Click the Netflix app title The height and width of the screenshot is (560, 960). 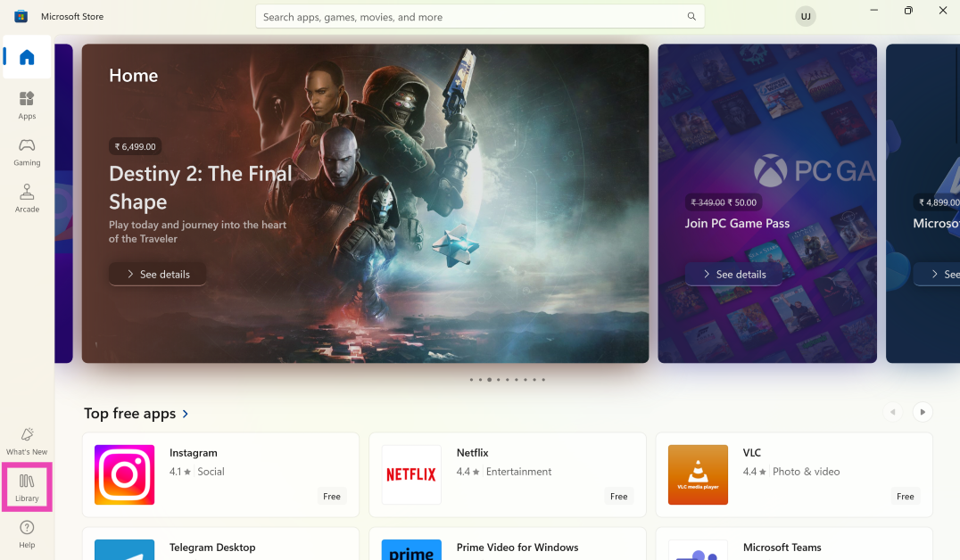click(472, 453)
